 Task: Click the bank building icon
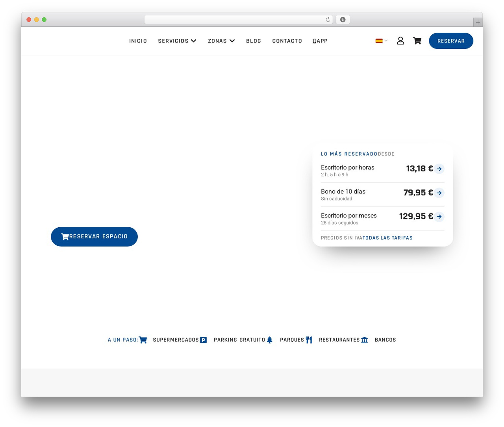point(365,340)
